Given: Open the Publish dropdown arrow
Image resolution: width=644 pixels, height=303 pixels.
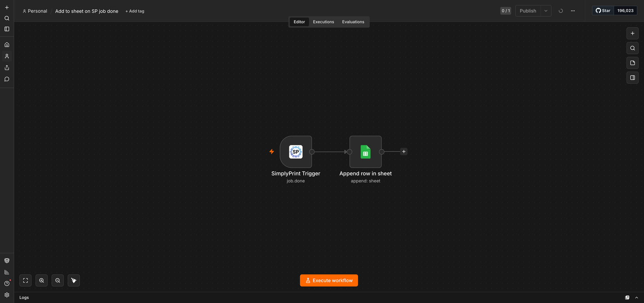Looking at the screenshot, I should point(546,11).
